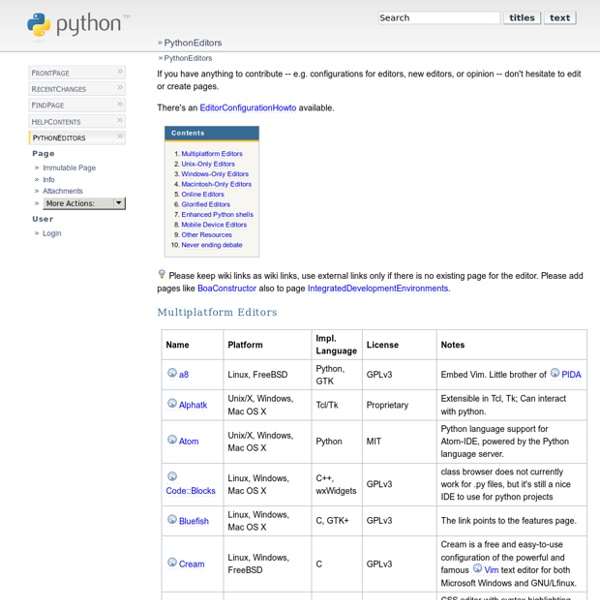Screen dimensions: 600x600
Task: Open the a8 editor link
Action: pos(184,375)
